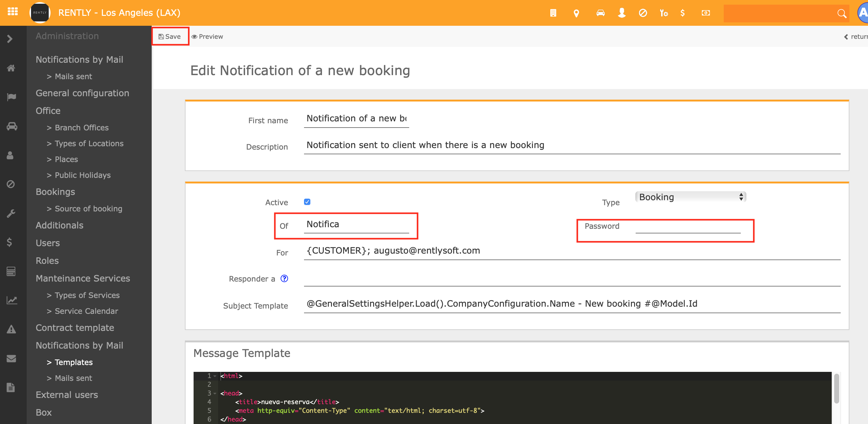Collapse code fold arrow on line 3
868x424 pixels.
215,393
